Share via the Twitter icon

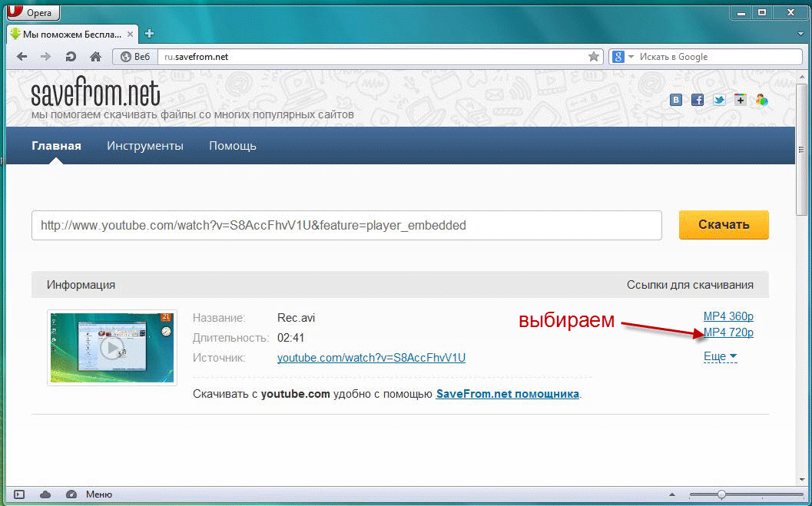[x=719, y=100]
